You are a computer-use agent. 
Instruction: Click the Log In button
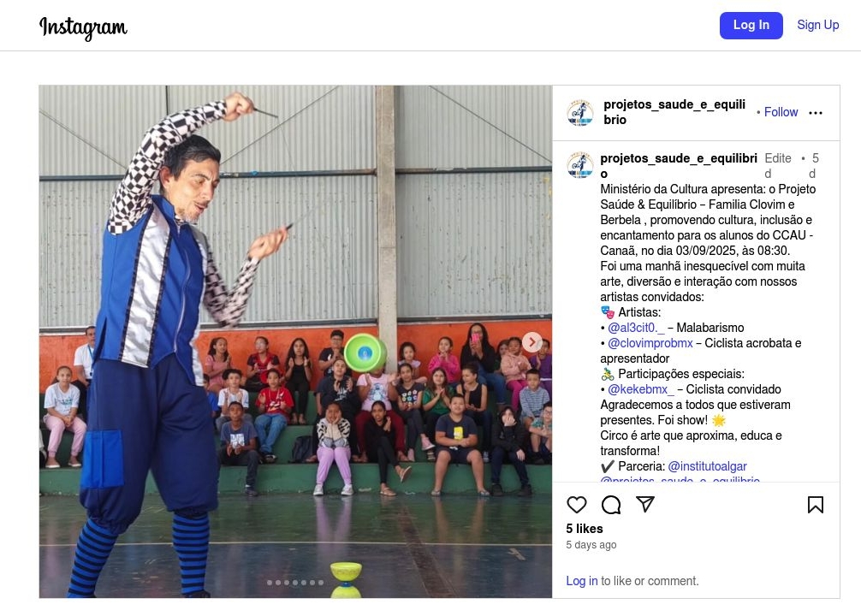751,26
